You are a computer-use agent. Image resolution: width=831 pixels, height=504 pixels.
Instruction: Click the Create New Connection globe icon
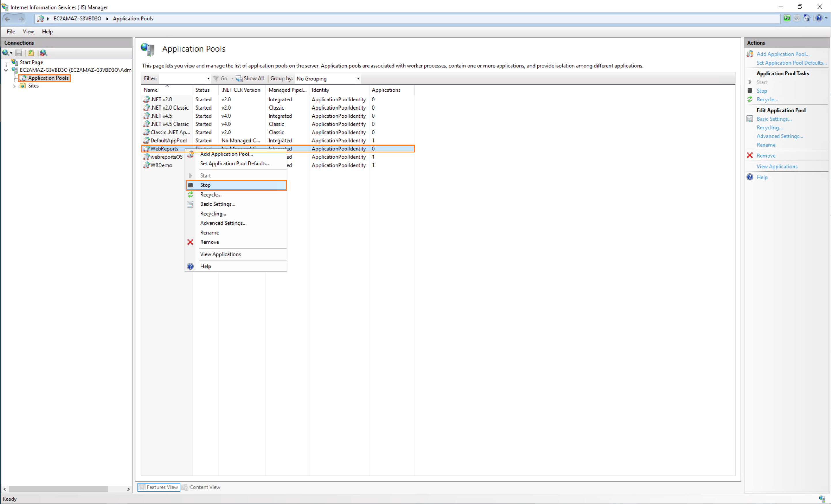(x=5, y=53)
